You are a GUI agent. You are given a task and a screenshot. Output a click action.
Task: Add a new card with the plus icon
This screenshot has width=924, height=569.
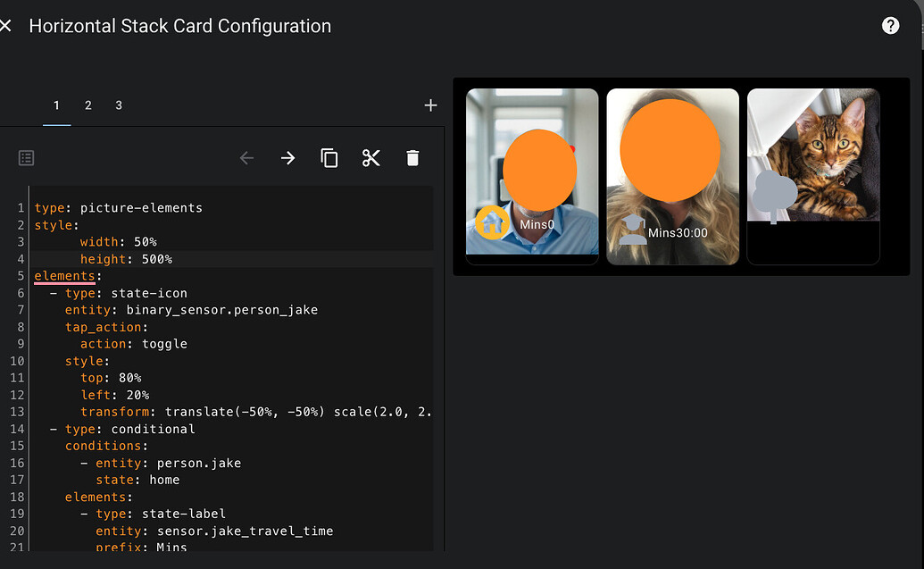(430, 105)
